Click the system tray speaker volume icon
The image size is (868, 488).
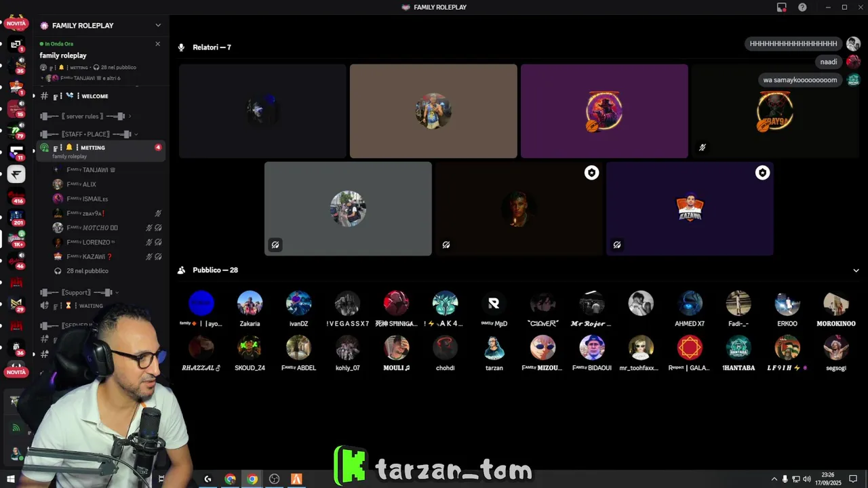807,479
